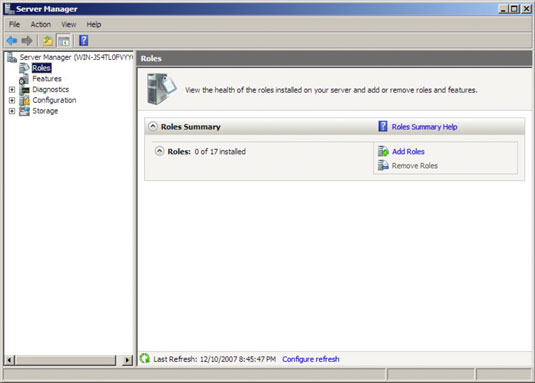535x383 pixels.
Task: Click the tree pane horizontal scrollbar thumb
Action: 66,360
